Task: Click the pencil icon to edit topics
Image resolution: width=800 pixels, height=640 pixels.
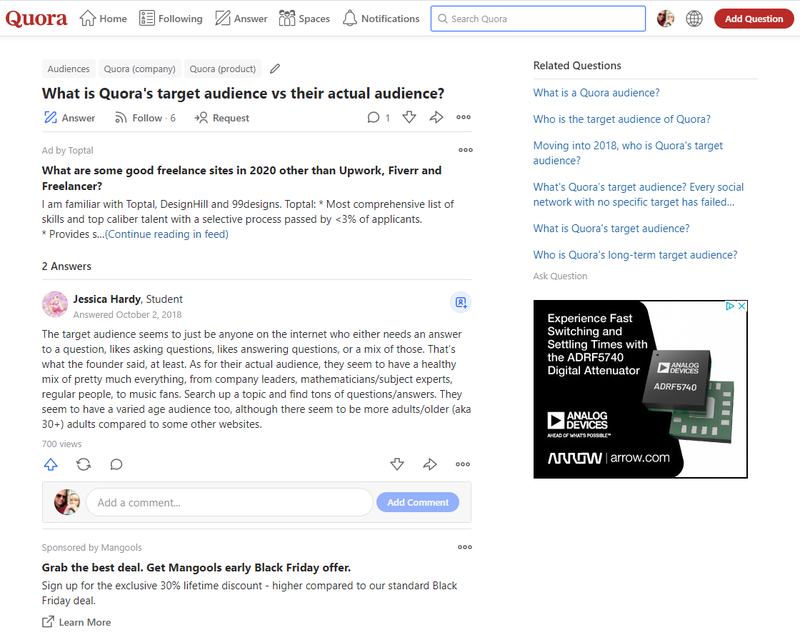Action: point(275,68)
